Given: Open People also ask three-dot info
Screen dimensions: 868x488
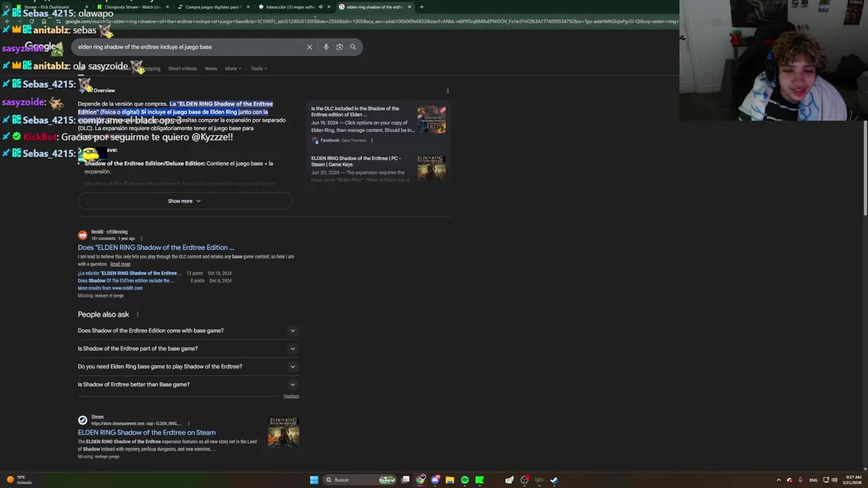Looking at the screenshot, I should pyautogui.click(x=137, y=314).
